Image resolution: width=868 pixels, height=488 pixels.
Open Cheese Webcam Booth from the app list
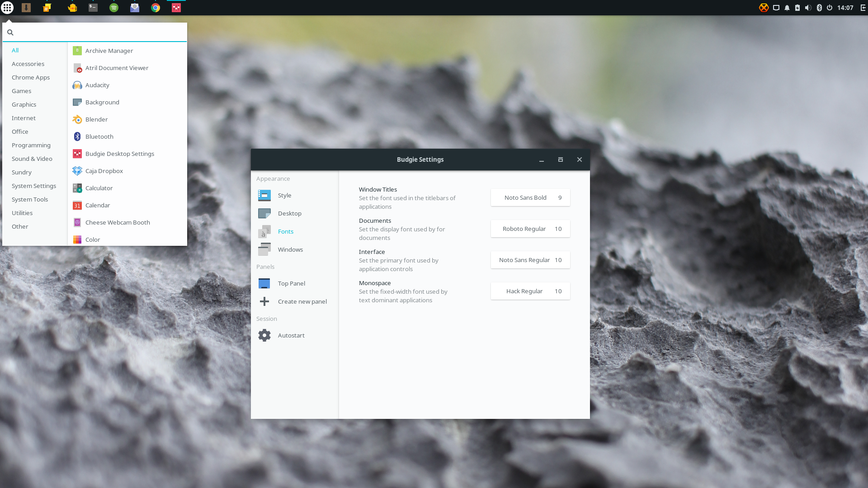click(127, 222)
